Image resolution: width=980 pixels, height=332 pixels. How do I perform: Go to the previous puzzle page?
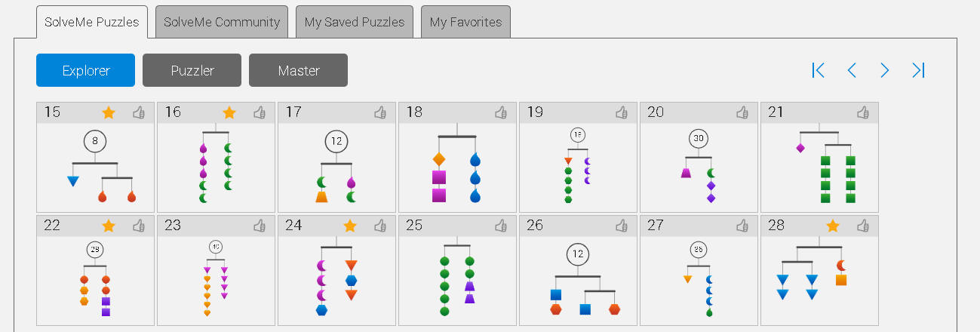[852, 70]
